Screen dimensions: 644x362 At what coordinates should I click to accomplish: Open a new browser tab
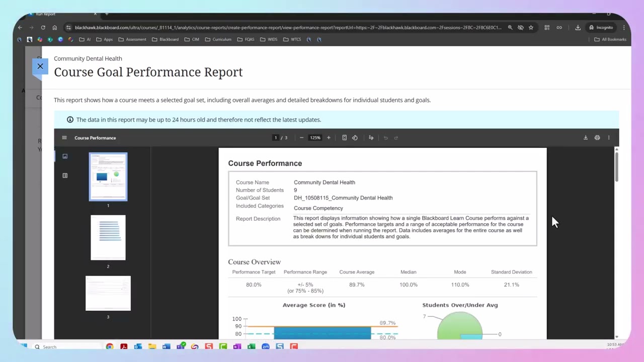click(107, 14)
